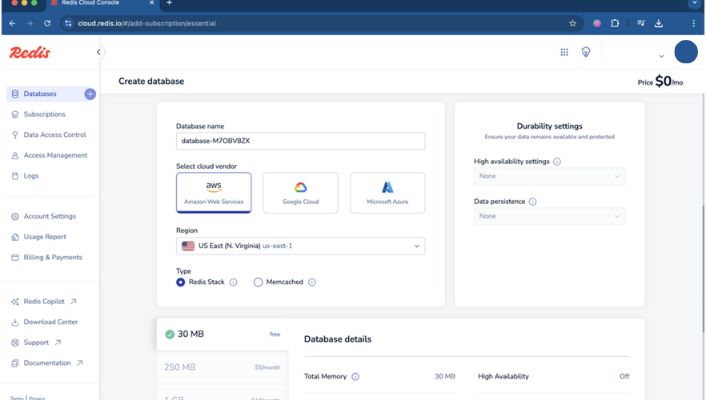Screen dimensions: 706x400
Task: Click info icon next to Data persistence
Action: pos(532,201)
